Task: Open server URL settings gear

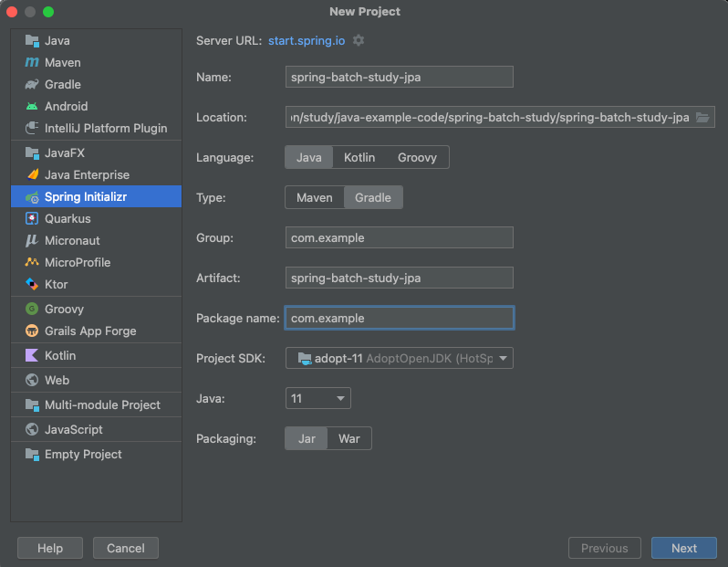Action: [359, 40]
